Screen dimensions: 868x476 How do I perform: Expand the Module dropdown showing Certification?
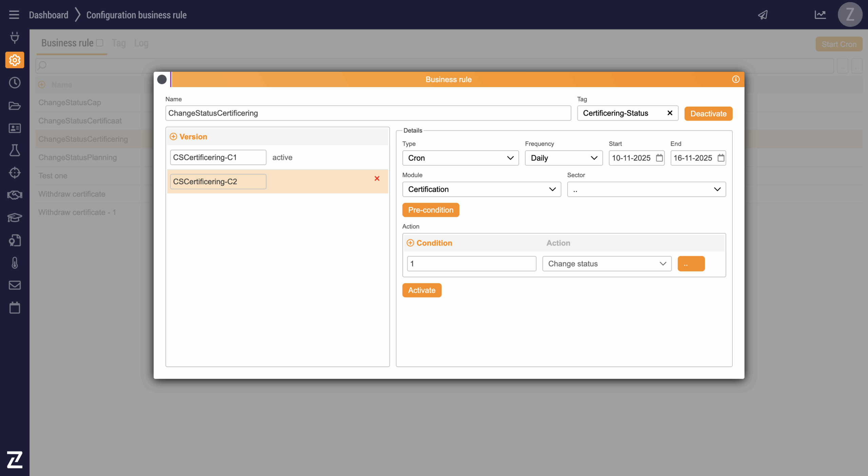pos(481,189)
